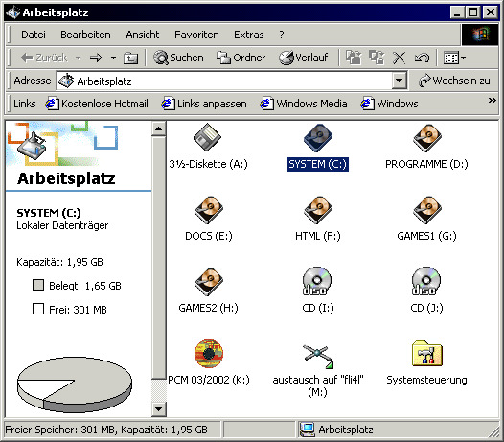Select the PROGRAMME (D:) hard drive icon
504x442 pixels.
pos(426,138)
